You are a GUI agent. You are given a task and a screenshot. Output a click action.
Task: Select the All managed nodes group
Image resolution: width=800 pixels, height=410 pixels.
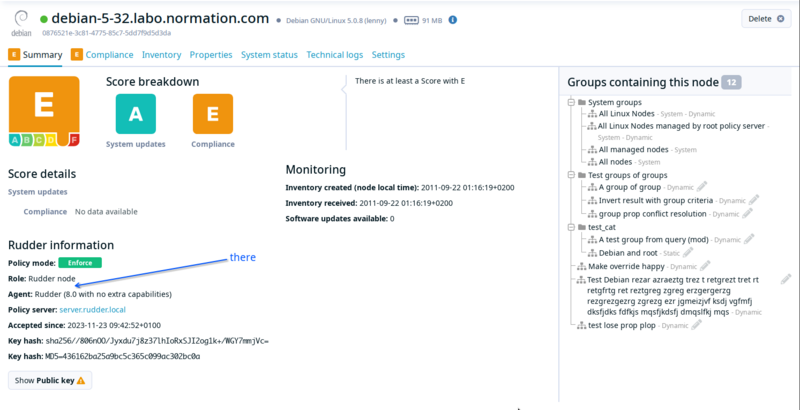coord(634,149)
